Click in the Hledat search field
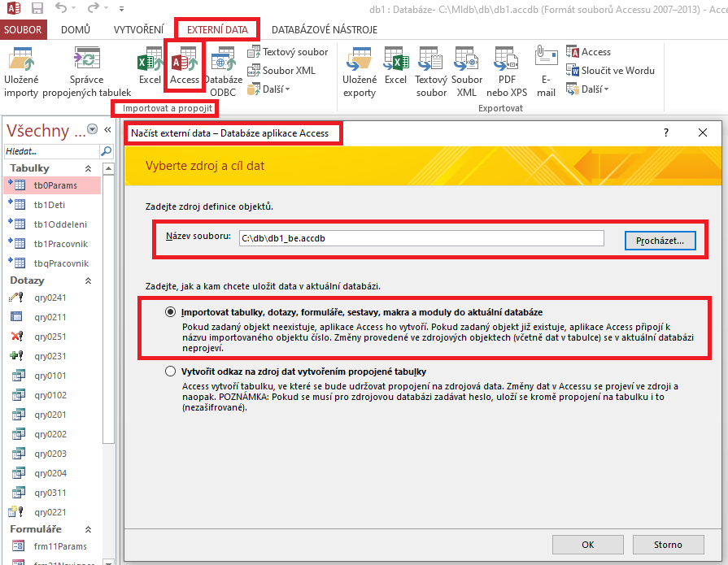 pos(49,151)
